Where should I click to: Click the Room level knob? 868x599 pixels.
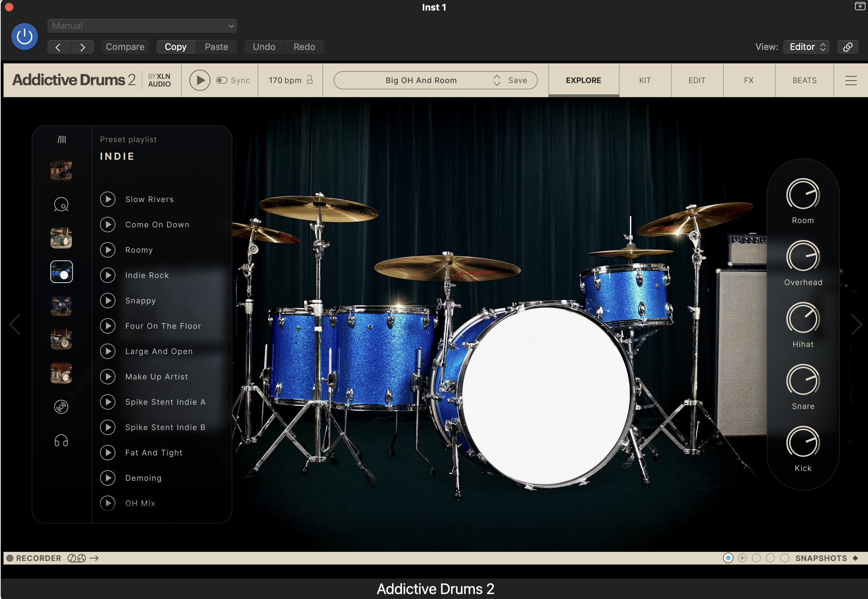click(803, 194)
